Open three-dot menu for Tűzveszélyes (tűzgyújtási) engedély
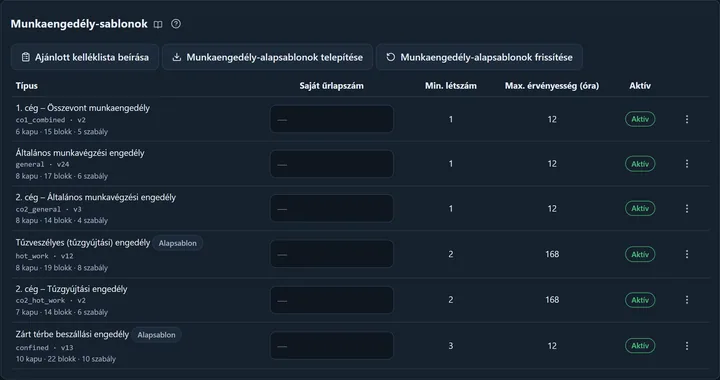The height and width of the screenshot is (380, 720). [x=687, y=254]
